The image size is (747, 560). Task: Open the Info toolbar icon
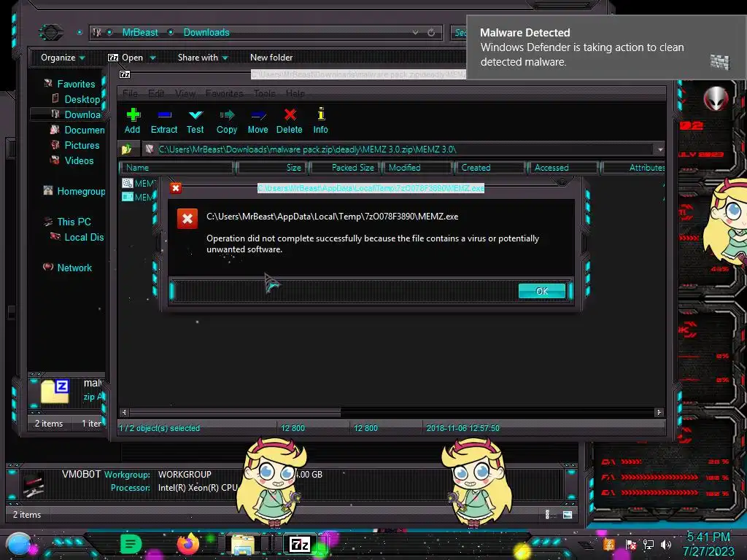[321, 121]
